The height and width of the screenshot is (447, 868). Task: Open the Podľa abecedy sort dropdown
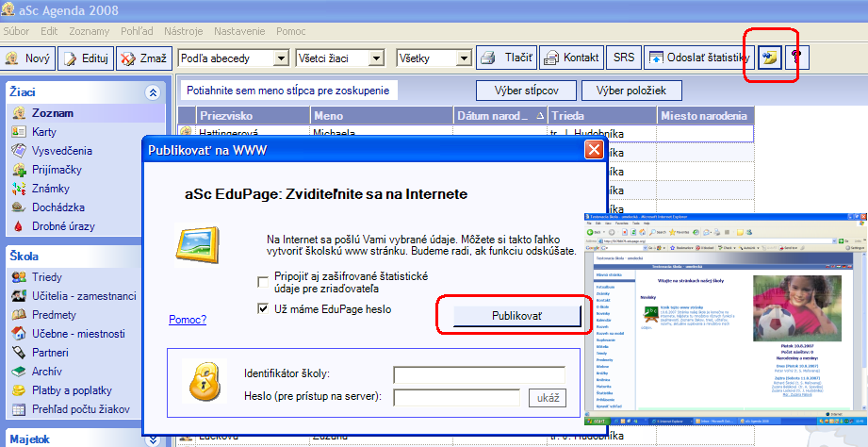(x=281, y=58)
